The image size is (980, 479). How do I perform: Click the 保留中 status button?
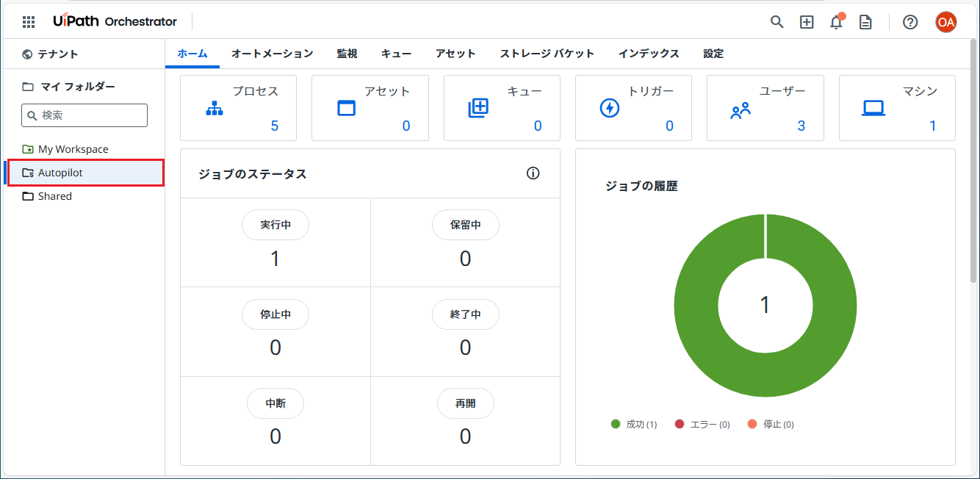[x=466, y=225]
